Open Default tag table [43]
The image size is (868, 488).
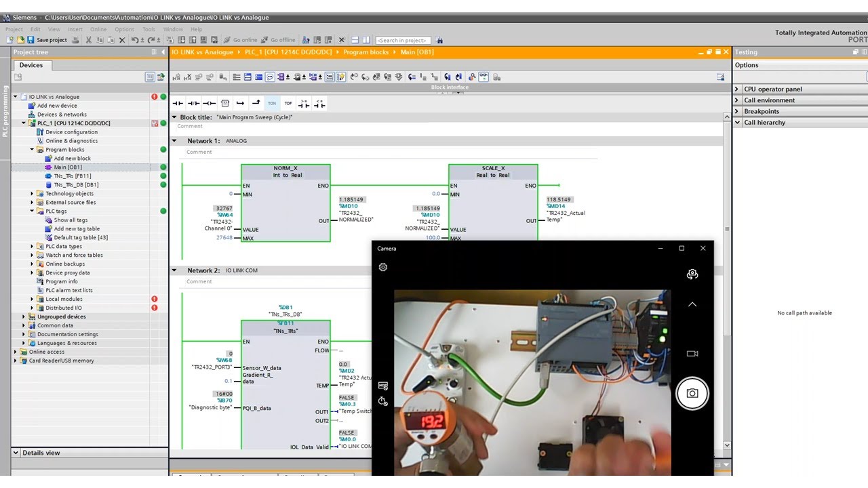81,238
